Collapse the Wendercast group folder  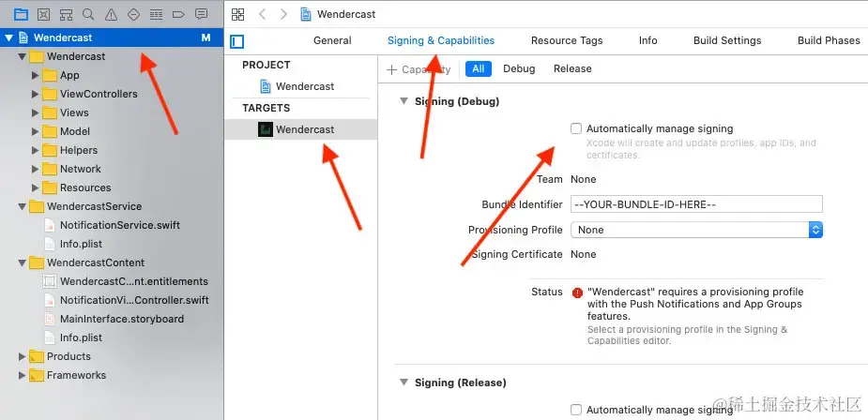click(23, 56)
